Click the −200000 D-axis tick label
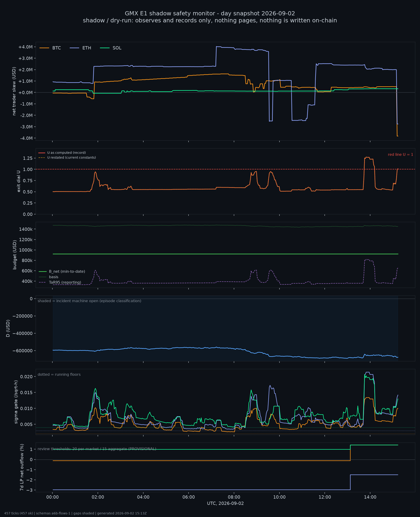The height and width of the screenshot is (517, 420). (x=23, y=316)
